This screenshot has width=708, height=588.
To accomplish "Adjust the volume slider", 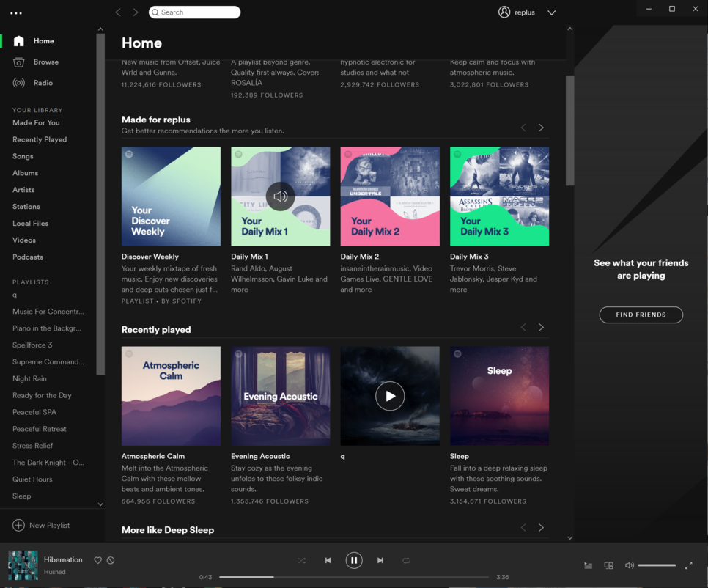I will click(657, 565).
